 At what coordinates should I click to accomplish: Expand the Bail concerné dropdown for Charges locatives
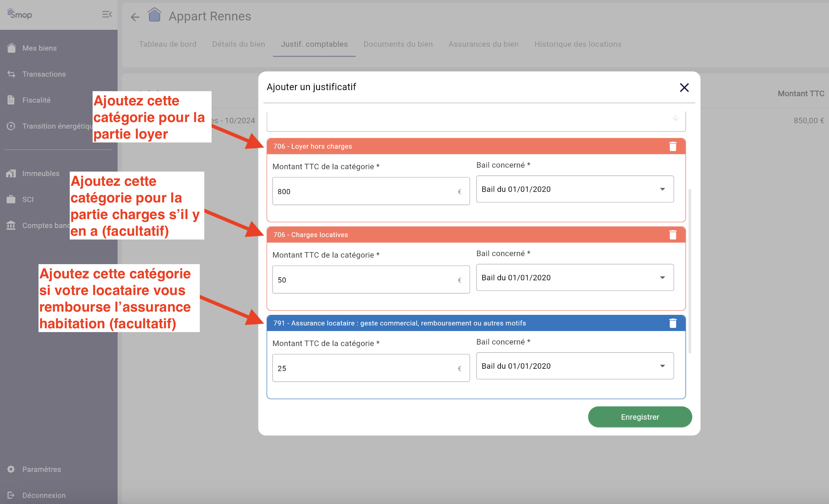[574, 278]
